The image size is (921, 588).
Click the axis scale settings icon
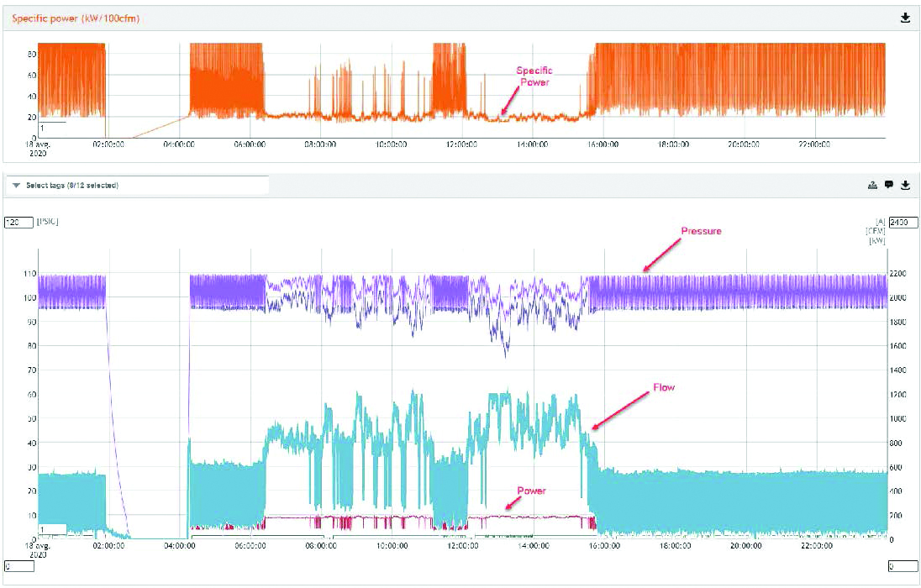(x=873, y=185)
